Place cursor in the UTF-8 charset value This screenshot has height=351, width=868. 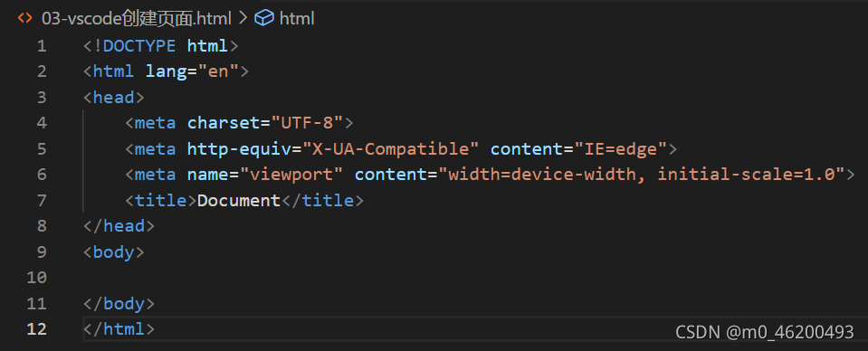[307, 123]
